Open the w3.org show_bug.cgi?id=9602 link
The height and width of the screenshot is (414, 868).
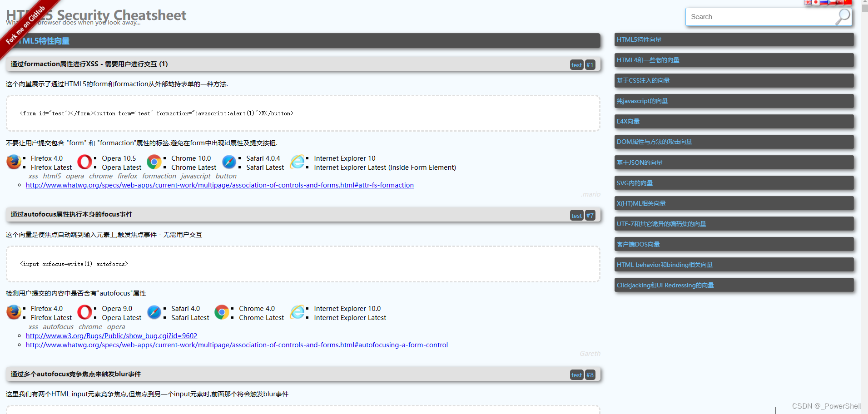pos(111,336)
